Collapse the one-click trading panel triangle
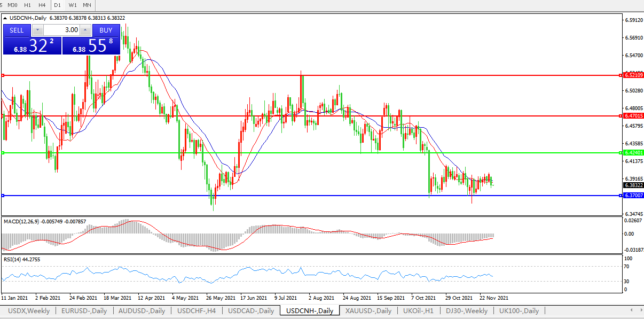 click(5, 18)
